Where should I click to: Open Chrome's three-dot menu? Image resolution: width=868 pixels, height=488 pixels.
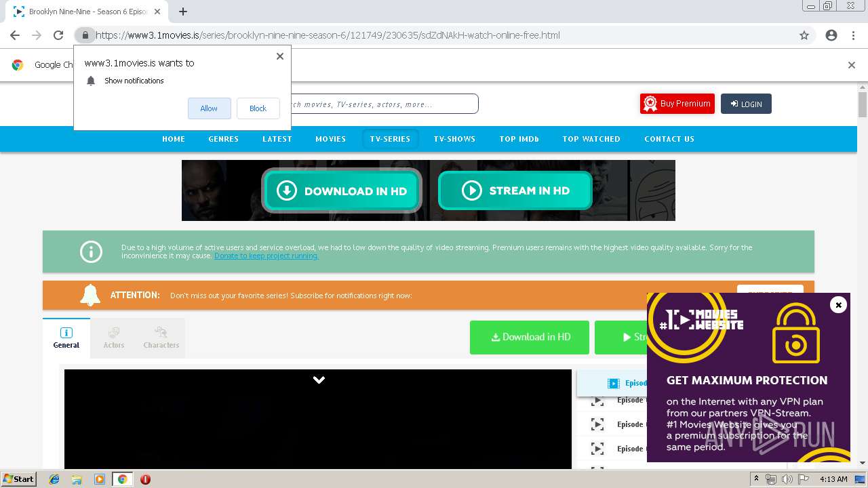(x=853, y=35)
